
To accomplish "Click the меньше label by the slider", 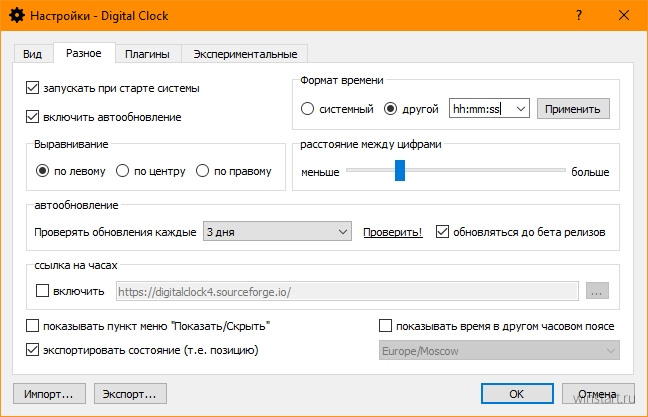I will [x=320, y=172].
